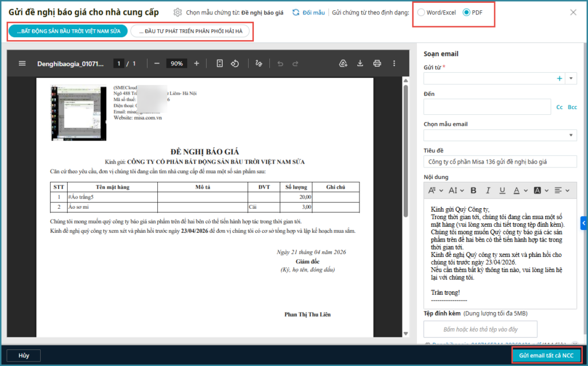Open text alignment dropdown in editor
Image resolution: width=588 pixels, height=366 pixels.
point(562,190)
